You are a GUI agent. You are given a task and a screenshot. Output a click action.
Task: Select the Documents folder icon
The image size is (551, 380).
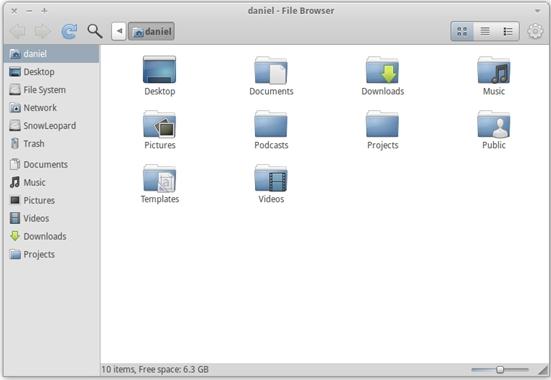(x=271, y=70)
